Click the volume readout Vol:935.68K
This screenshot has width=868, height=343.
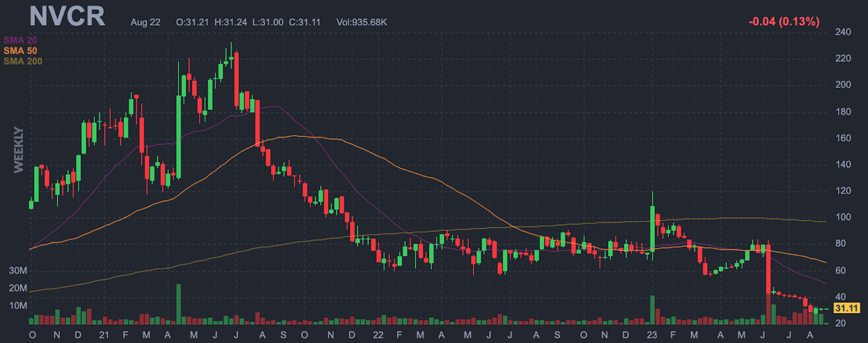pyautogui.click(x=363, y=22)
